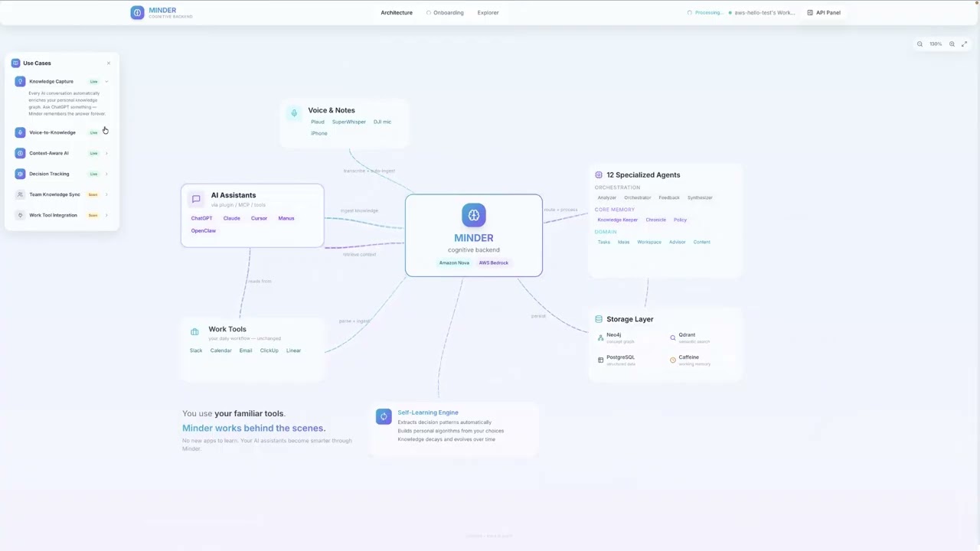Switch to the Explorer tab
Viewport: 980px width, 551px height.
coord(488,12)
